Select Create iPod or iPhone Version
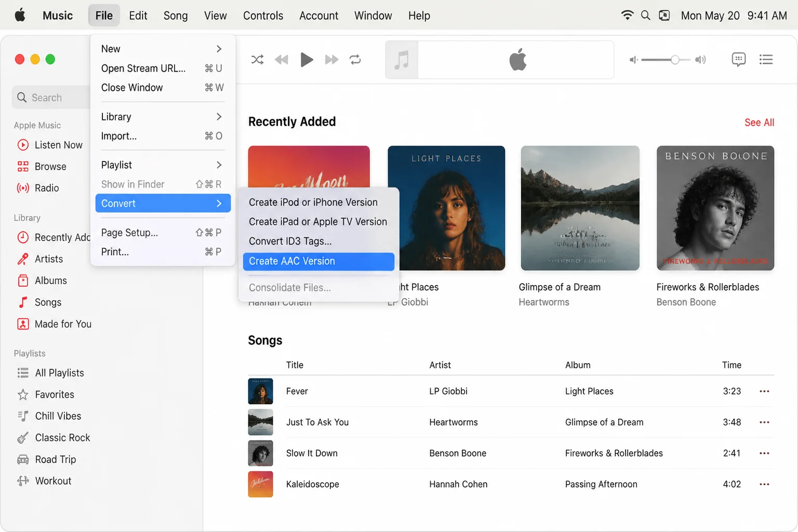This screenshot has height=532, width=798. point(318,203)
